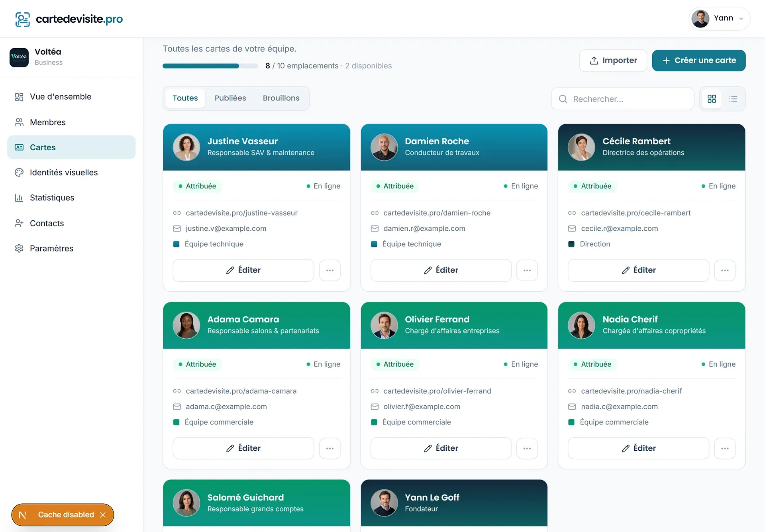
Task: Click the link icon on Damien Roche's card
Action: pos(375,213)
